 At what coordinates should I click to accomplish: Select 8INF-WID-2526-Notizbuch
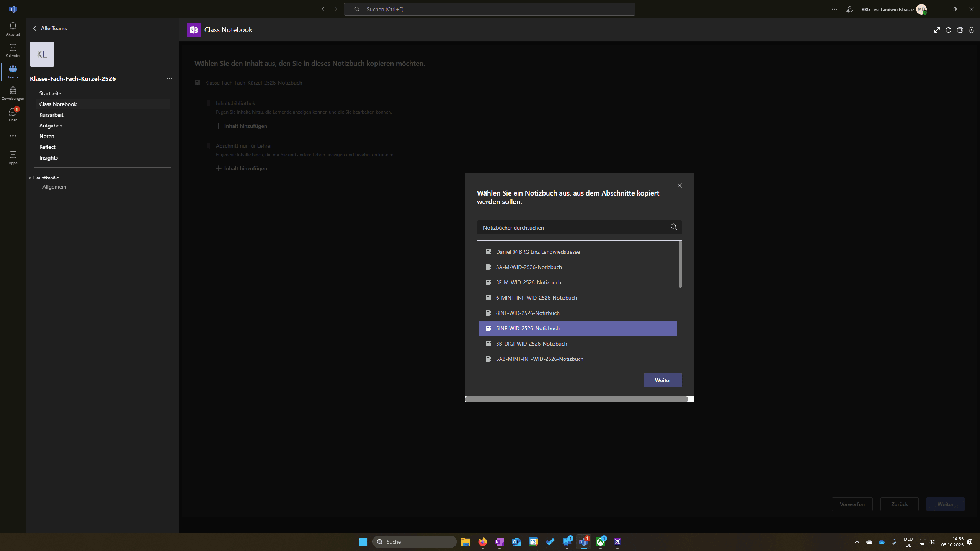578,313
